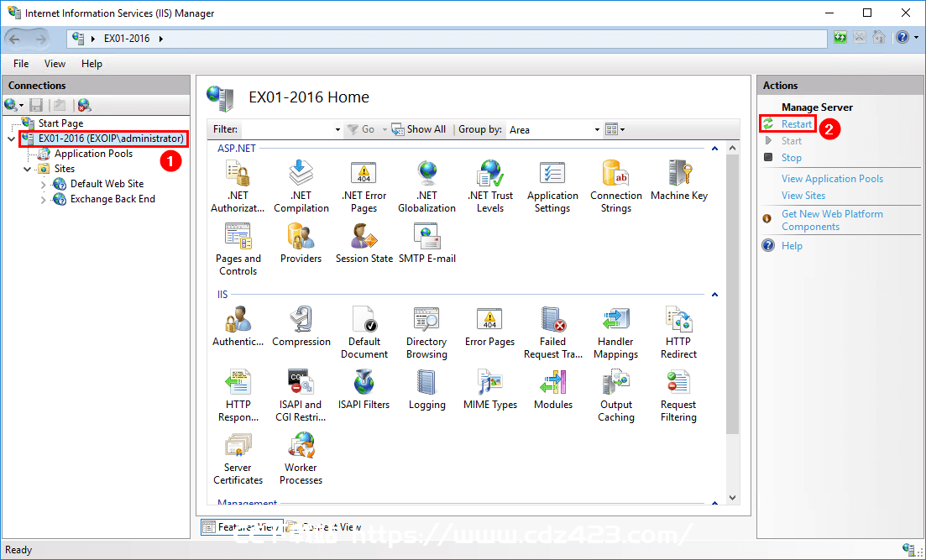The height and width of the screenshot is (560, 926).
Task: Open the view mode dropdown button
Action: click(x=615, y=129)
